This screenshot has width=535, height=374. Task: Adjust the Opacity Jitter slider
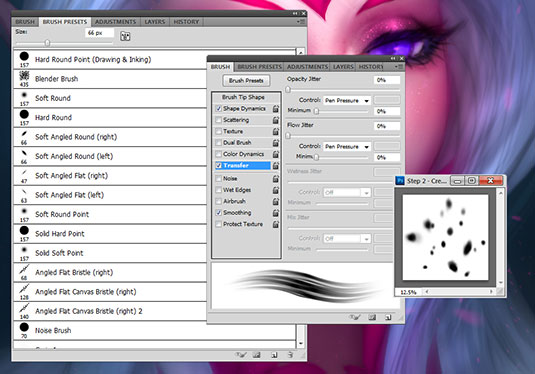[x=288, y=89]
